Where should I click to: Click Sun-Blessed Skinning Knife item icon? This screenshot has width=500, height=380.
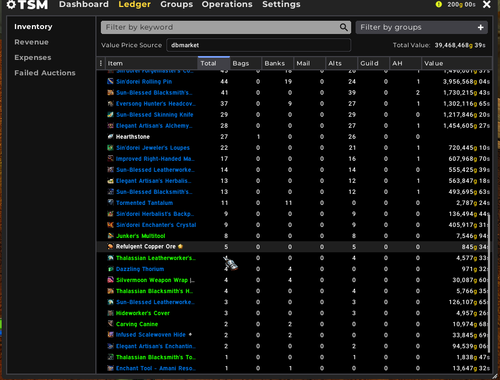pos(110,114)
